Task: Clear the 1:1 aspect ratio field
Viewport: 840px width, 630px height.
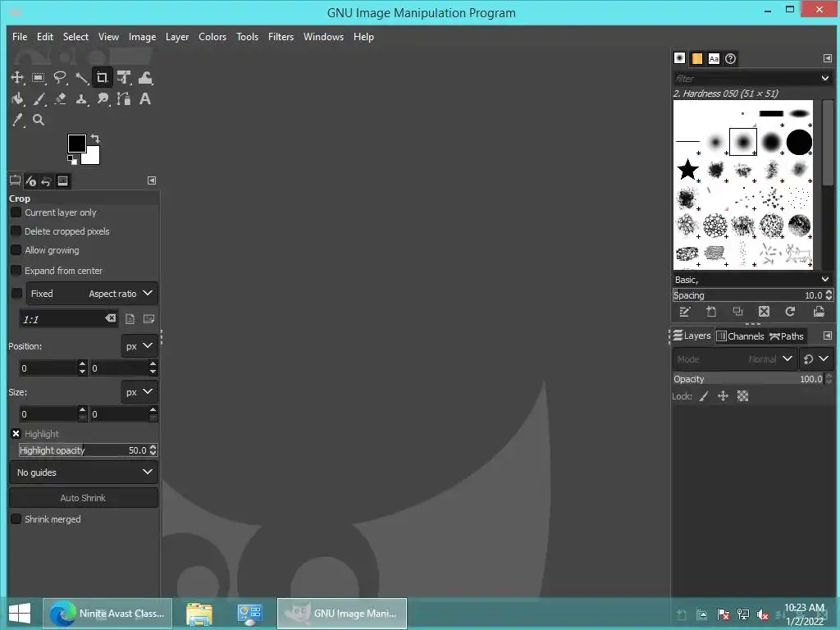Action: (111, 318)
